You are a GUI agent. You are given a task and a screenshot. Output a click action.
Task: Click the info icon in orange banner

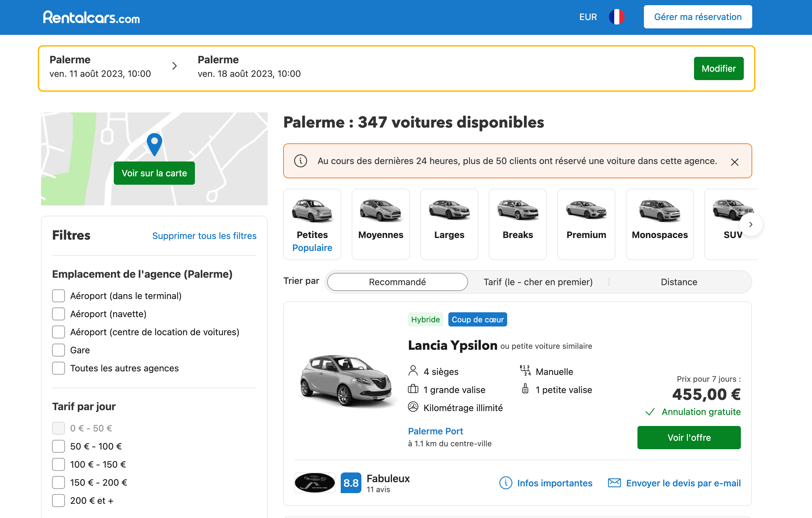[x=300, y=161]
